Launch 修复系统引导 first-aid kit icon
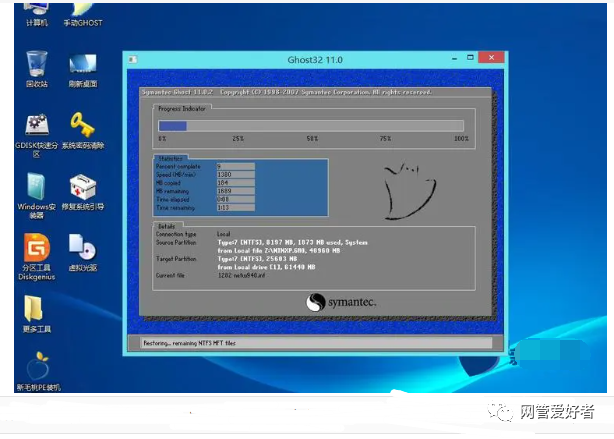 [x=83, y=192]
